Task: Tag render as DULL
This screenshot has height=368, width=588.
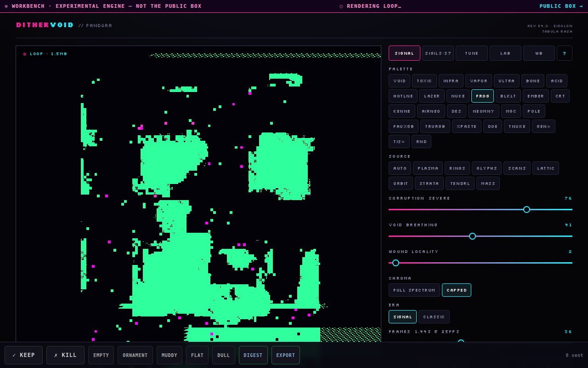Action: click(224, 355)
